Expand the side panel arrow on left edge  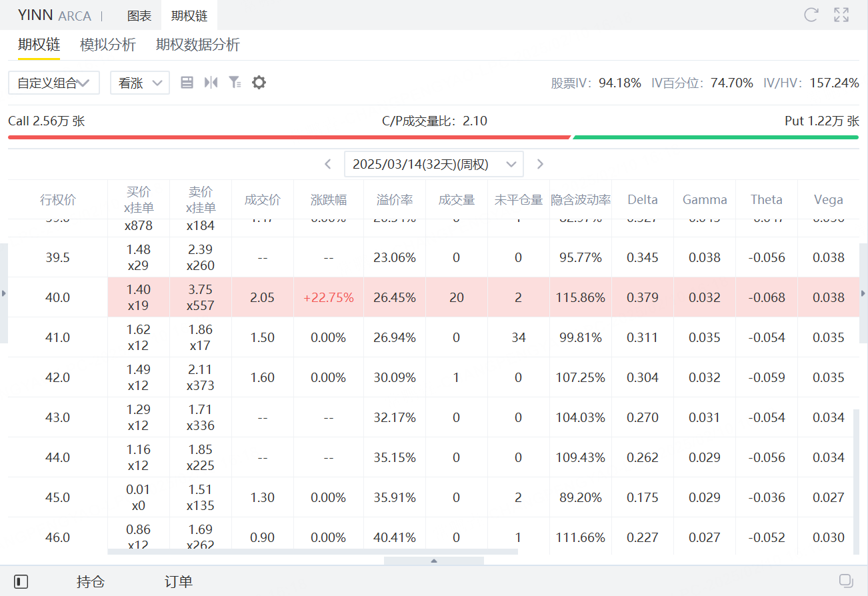4,293
